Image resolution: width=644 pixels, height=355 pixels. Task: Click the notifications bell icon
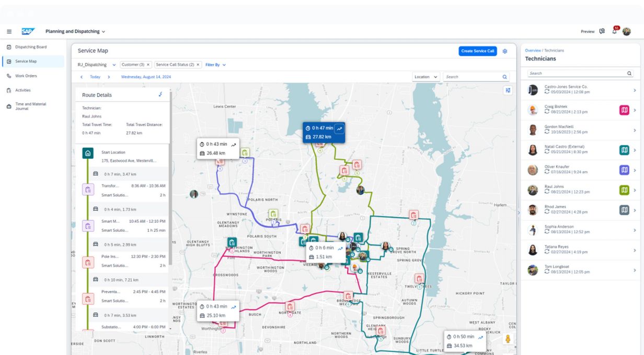[x=615, y=31]
